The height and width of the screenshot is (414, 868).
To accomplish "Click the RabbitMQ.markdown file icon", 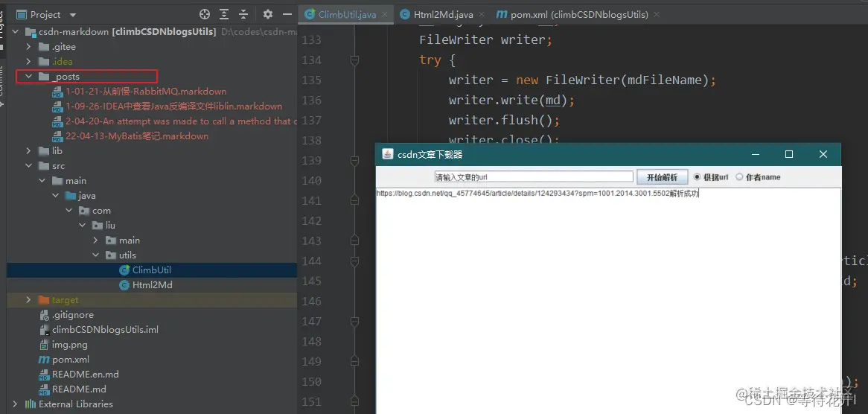I will [57, 92].
